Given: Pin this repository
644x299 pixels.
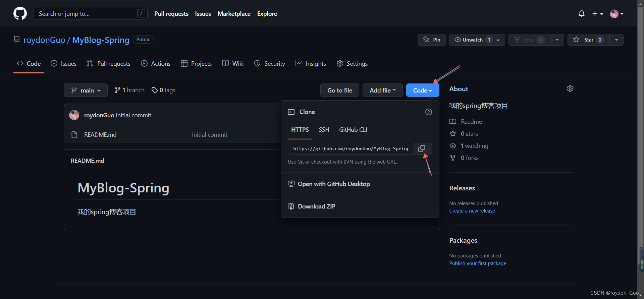Looking at the screenshot, I should coord(432,40).
